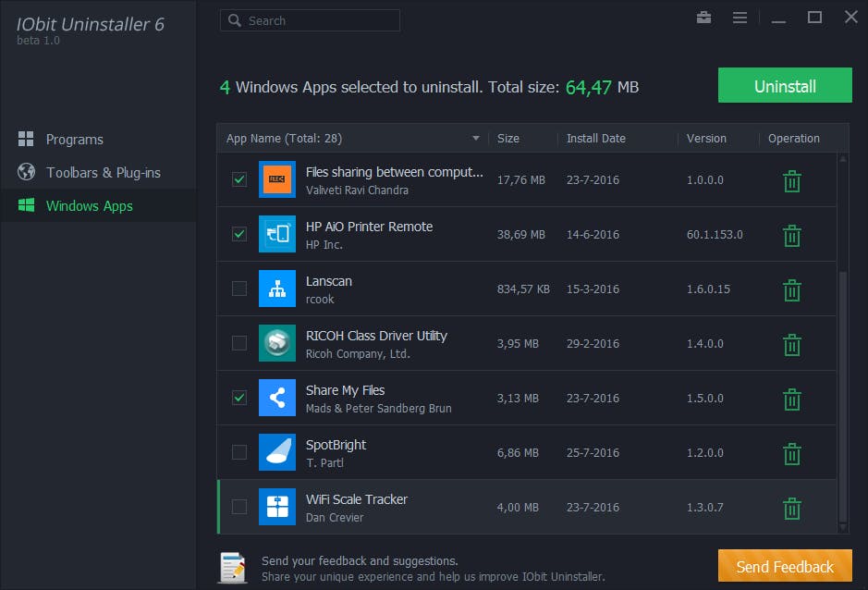This screenshot has height=590, width=868.
Task: Click the Ricoh Company, Ltd. publisher text
Action: (x=358, y=354)
